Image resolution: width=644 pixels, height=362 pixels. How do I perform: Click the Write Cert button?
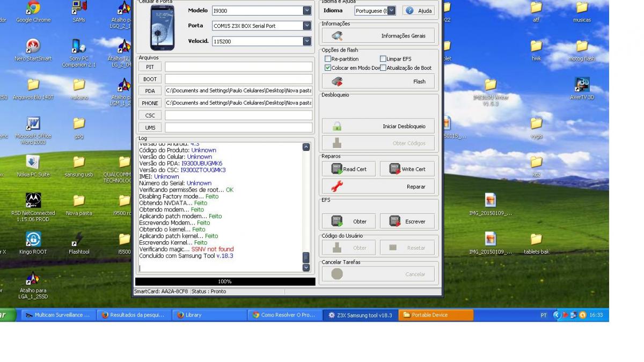[407, 169]
